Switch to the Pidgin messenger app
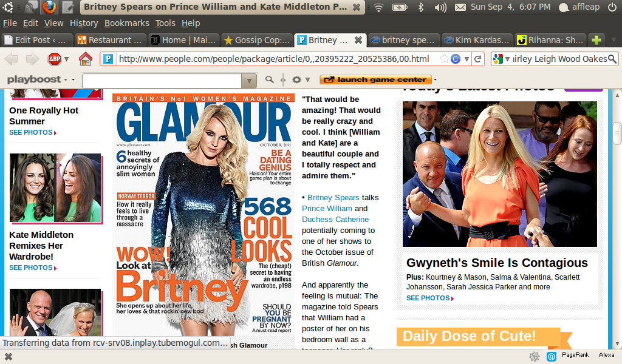This screenshot has height=364, width=622. pos(31,7)
